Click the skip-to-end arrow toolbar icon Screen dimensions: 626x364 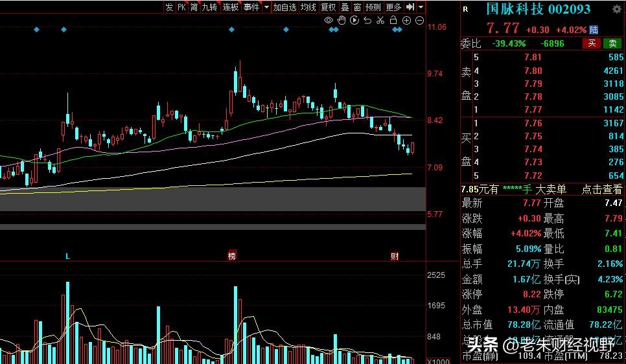click(x=410, y=7)
